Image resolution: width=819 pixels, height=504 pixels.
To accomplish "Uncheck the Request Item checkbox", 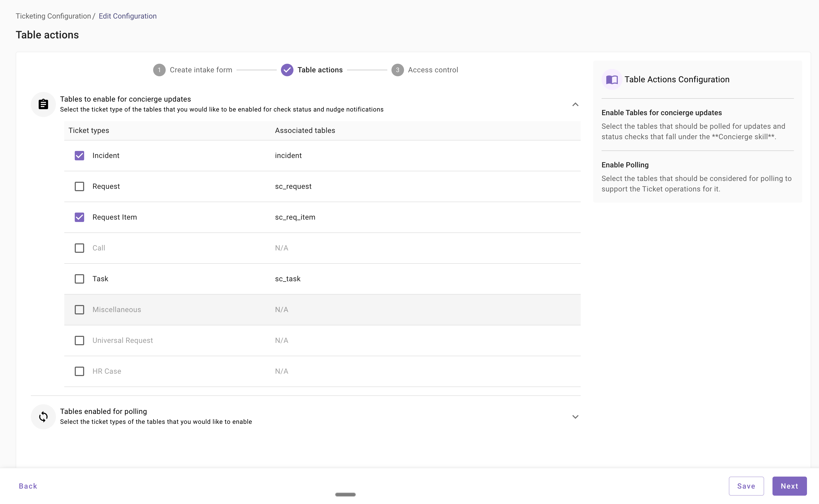I will point(79,217).
